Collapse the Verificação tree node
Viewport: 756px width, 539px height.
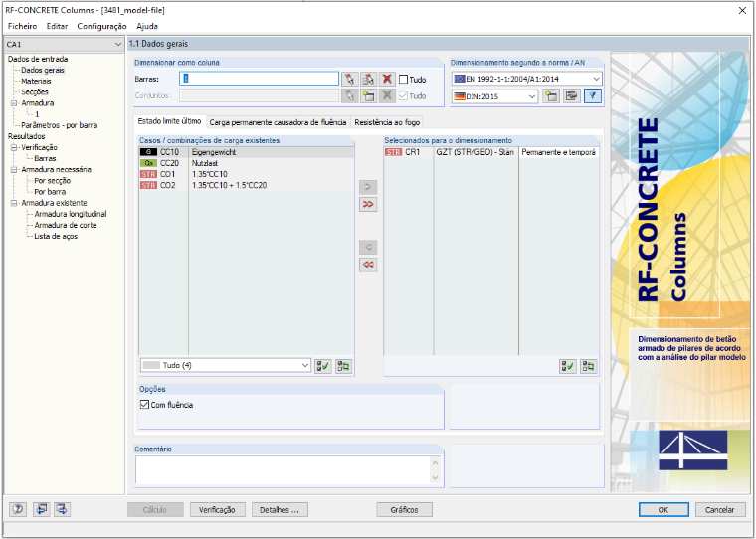point(14,147)
